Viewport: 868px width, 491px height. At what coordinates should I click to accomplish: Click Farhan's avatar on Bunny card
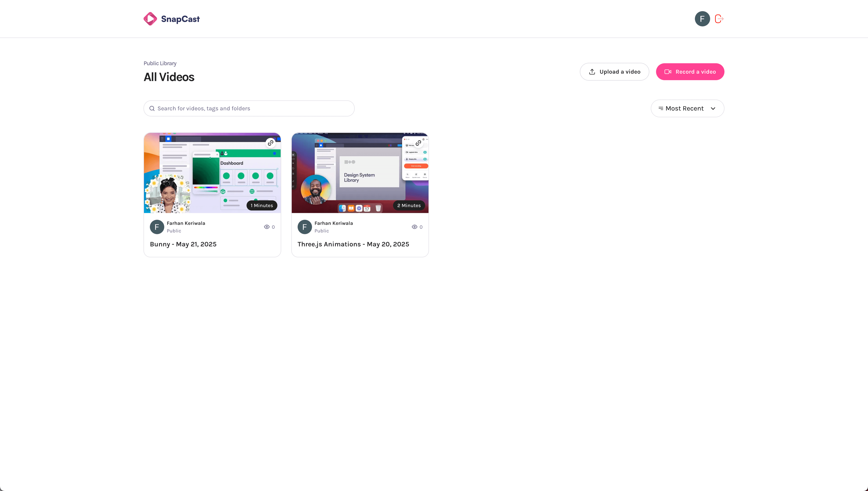click(x=157, y=227)
